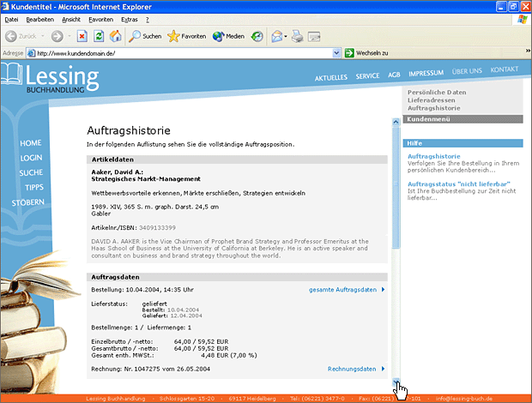
Task: Click the Back (Zurück) arrow icon
Action: (11, 36)
